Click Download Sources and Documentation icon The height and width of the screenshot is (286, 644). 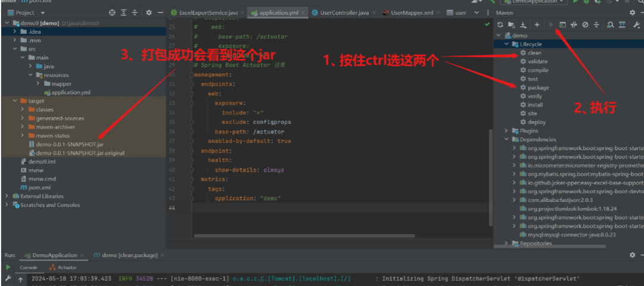(523, 25)
